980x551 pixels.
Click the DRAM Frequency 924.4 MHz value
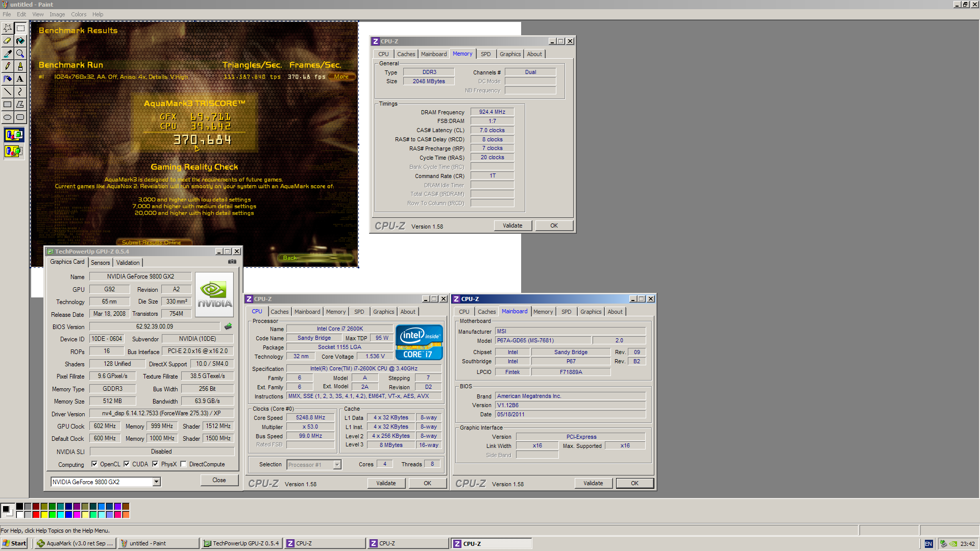pyautogui.click(x=492, y=112)
